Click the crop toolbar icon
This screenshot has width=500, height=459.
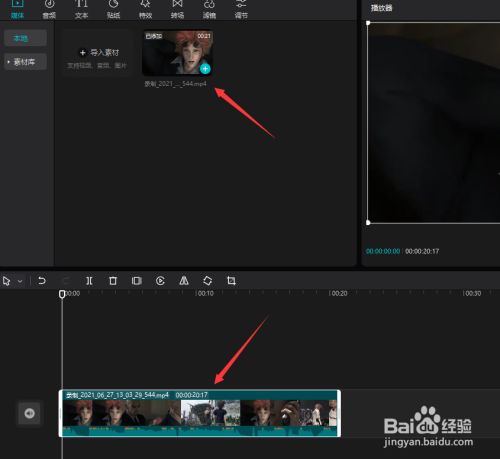tap(231, 281)
